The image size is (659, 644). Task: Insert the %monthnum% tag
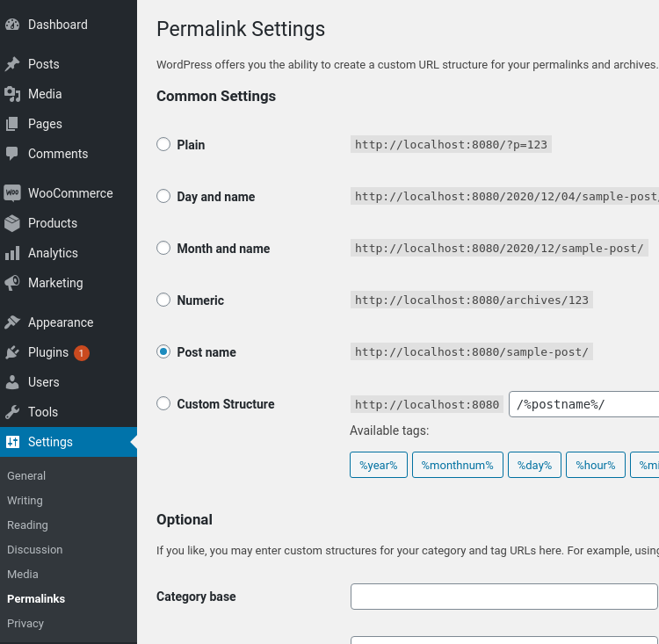tap(457, 465)
